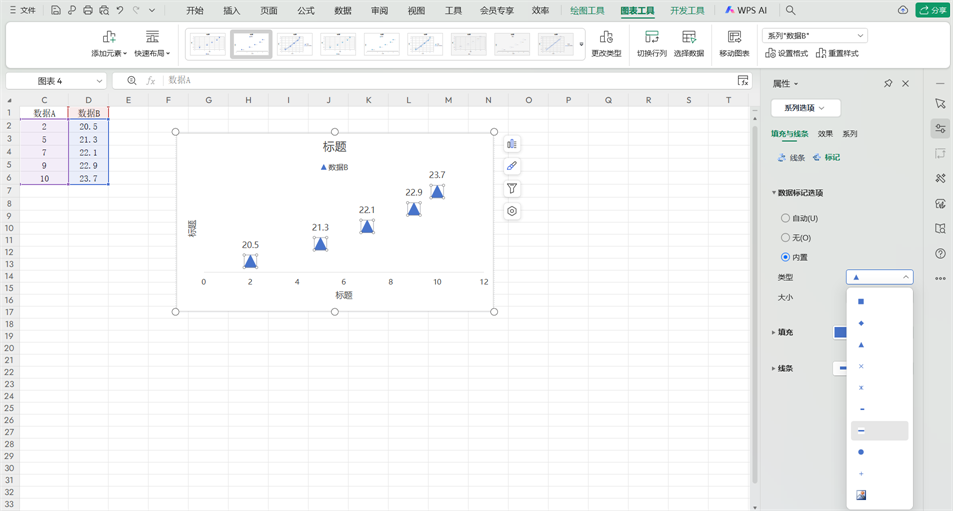Open the 效果 effects tab in properties
The width and height of the screenshot is (953, 511).
tap(825, 134)
